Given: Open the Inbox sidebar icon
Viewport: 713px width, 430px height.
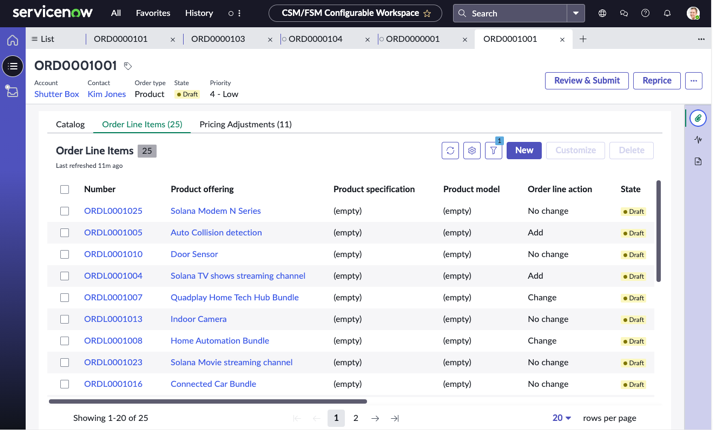Looking at the screenshot, I should (12, 91).
